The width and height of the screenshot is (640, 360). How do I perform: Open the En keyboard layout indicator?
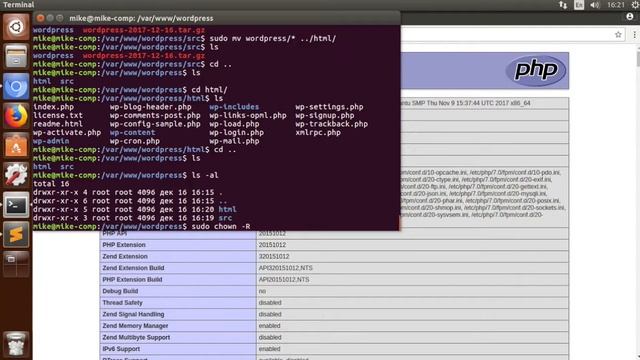click(579, 5)
